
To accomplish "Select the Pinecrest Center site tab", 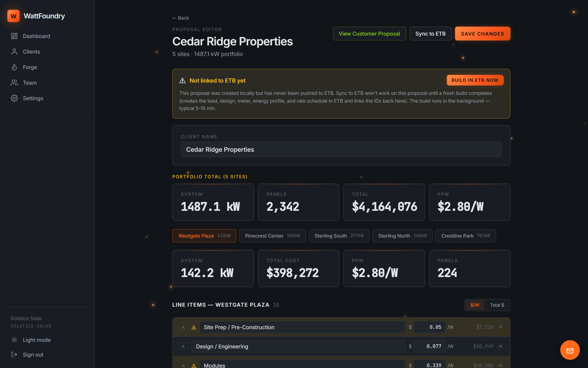I will tap(272, 236).
